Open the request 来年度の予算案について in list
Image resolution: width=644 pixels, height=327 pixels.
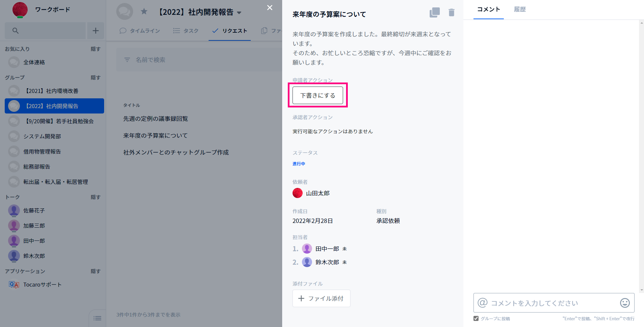[x=155, y=135]
